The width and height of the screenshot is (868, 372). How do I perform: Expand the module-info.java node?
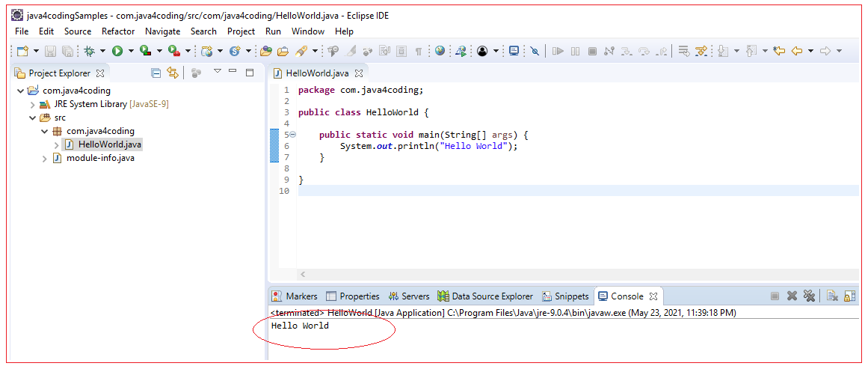pyautogui.click(x=45, y=159)
